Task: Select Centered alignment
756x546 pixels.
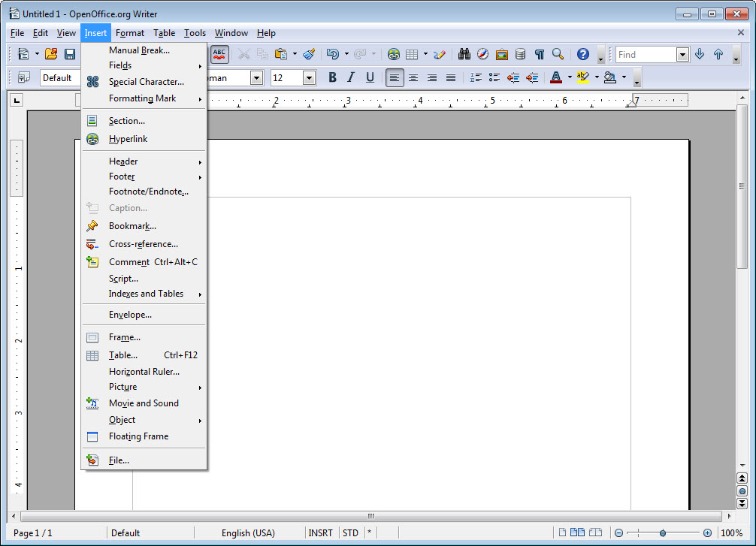Action: tap(413, 77)
